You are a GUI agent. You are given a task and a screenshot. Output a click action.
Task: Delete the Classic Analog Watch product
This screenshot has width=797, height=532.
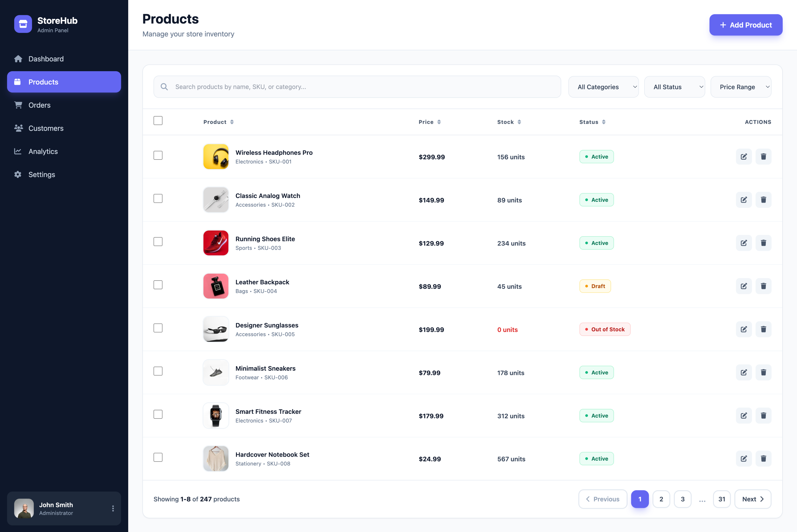[763, 200]
